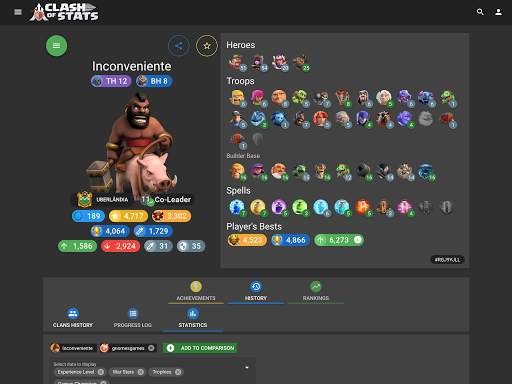The width and height of the screenshot is (512, 384).
Task: Click the experience level 189 badge
Action: (88, 216)
